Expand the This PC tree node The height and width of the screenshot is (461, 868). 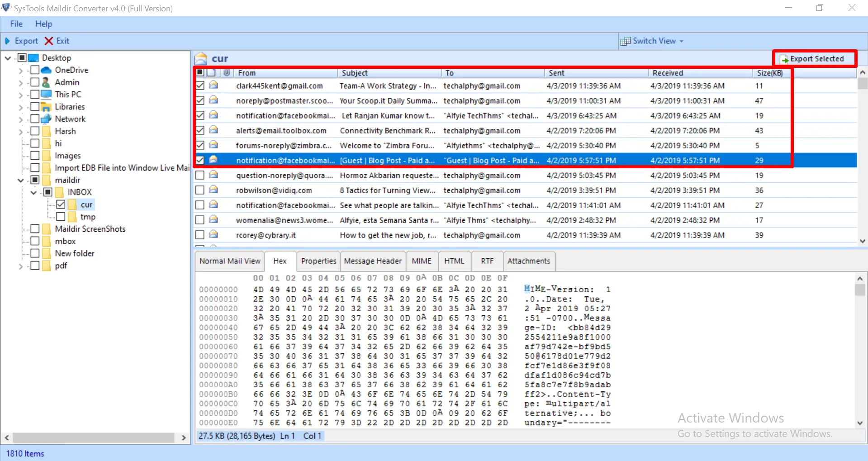click(x=20, y=95)
